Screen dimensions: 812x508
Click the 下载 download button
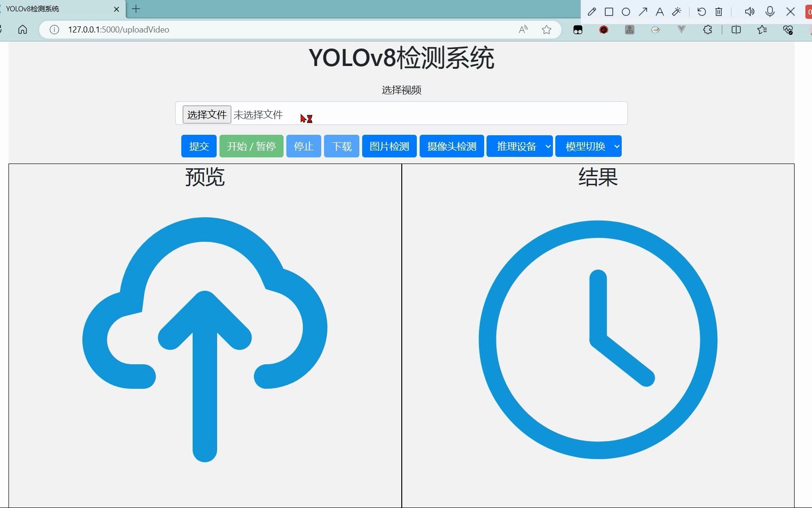(342, 146)
